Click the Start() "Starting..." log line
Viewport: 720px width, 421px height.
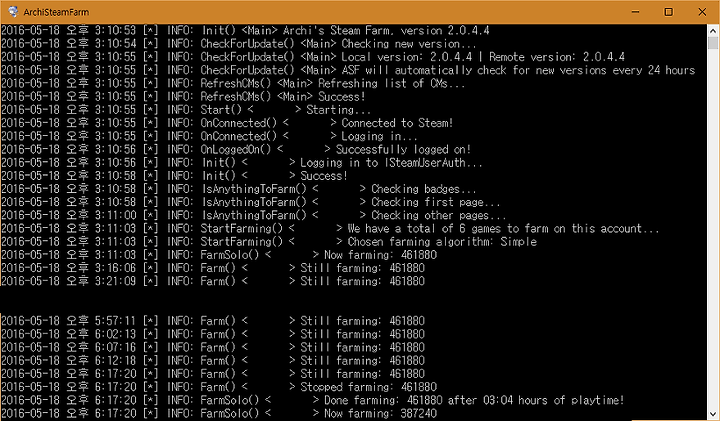click(186, 110)
